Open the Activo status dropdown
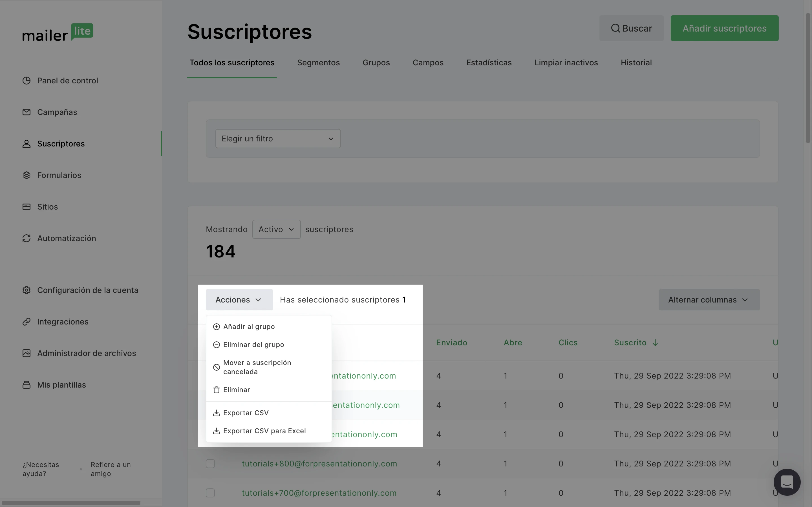This screenshot has width=812, height=507. click(x=276, y=229)
